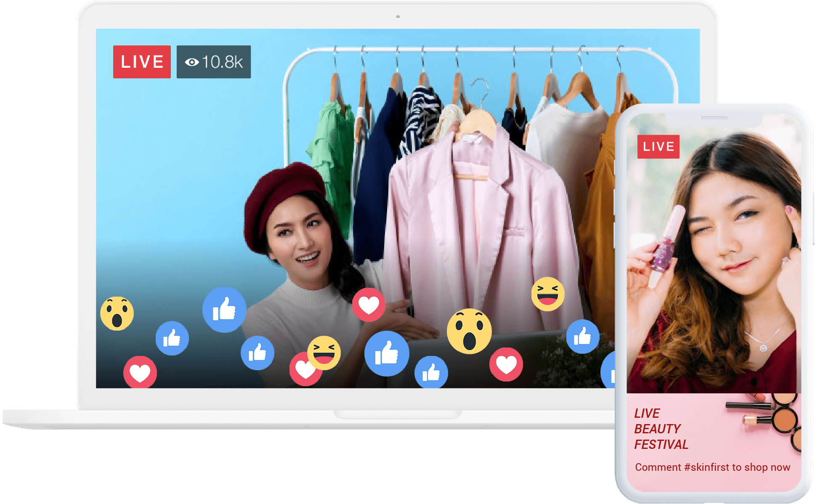Screen dimensions: 815x504
Task: Click the wow emoji at far left
Action: point(117,313)
